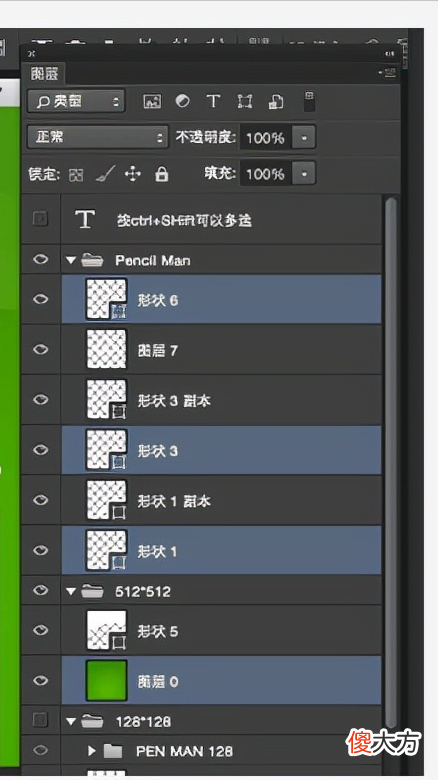Viewport: 438px width, 780px height.
Task: Collapse the panel with double-arrow icon
Action: pos(389,53)
